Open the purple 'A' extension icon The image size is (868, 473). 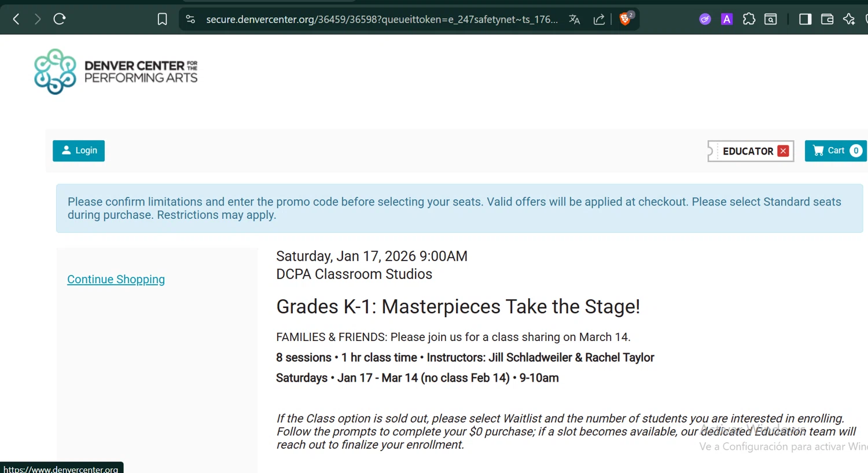click(727, 19)
